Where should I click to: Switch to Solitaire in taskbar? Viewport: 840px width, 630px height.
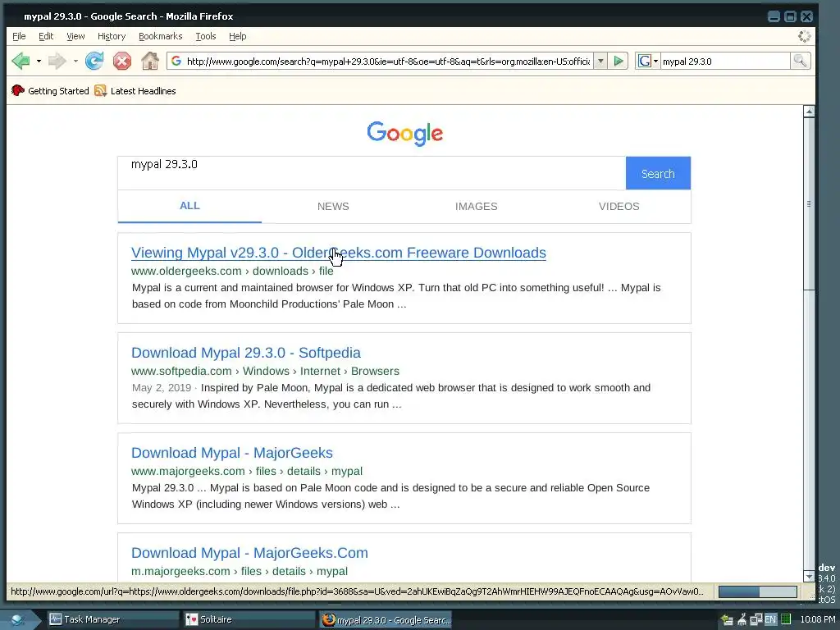pyautogui.click(x=249, y=619)
